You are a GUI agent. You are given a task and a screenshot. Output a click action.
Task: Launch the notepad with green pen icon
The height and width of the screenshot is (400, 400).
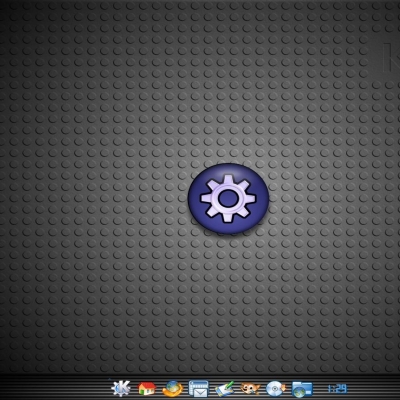click(x=224, y=389)
